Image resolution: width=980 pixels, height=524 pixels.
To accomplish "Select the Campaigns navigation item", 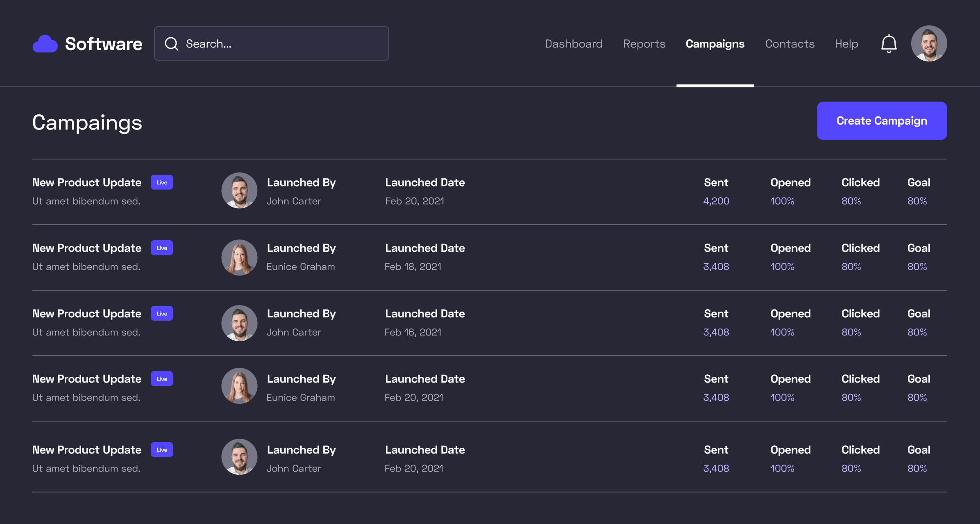I will pyautogui.click(x=715, y=43).
